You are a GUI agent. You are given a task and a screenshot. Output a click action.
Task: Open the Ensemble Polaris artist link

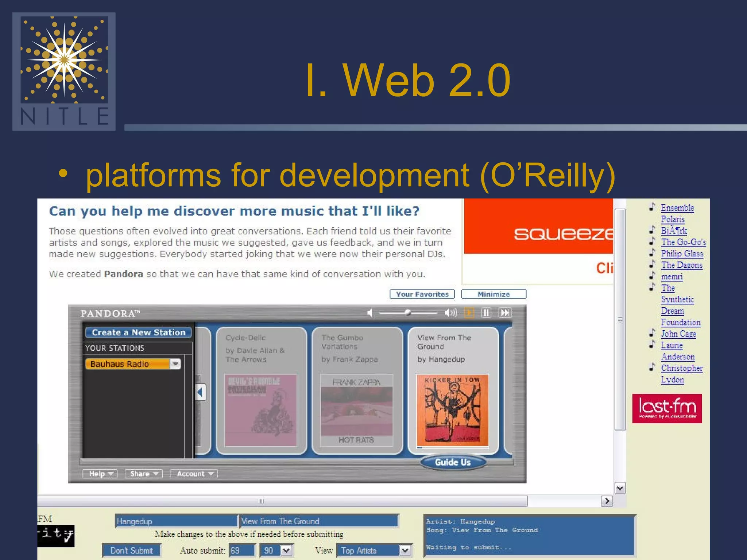click(677, 213)
